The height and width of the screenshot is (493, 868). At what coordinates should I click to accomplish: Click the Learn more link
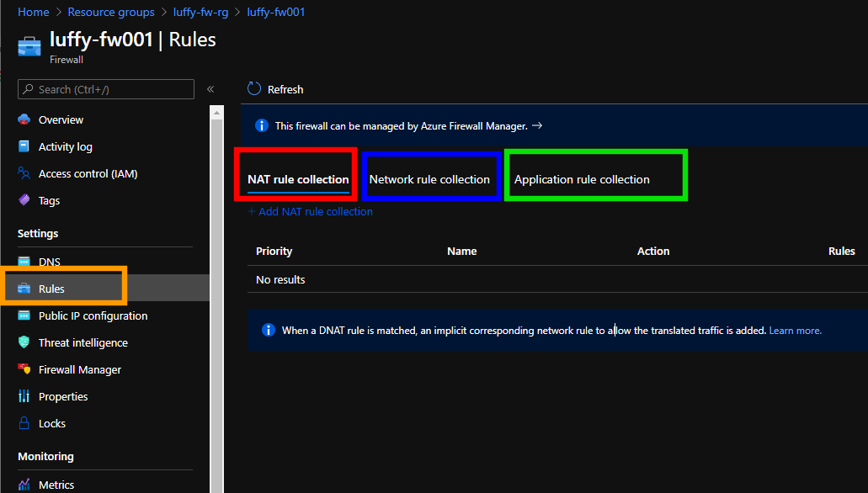point(795,331)
